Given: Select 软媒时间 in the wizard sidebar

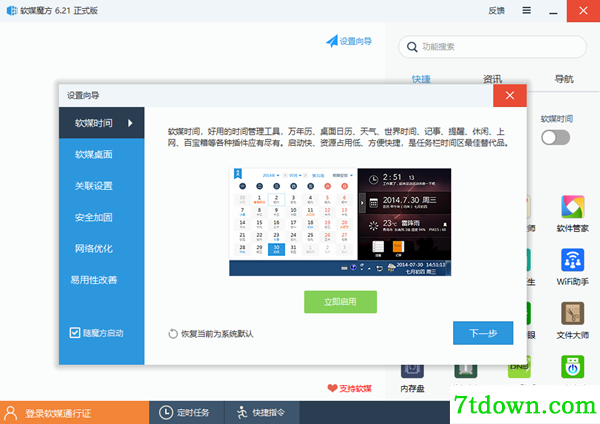Looking at the screenshot, I should (101, 123).
